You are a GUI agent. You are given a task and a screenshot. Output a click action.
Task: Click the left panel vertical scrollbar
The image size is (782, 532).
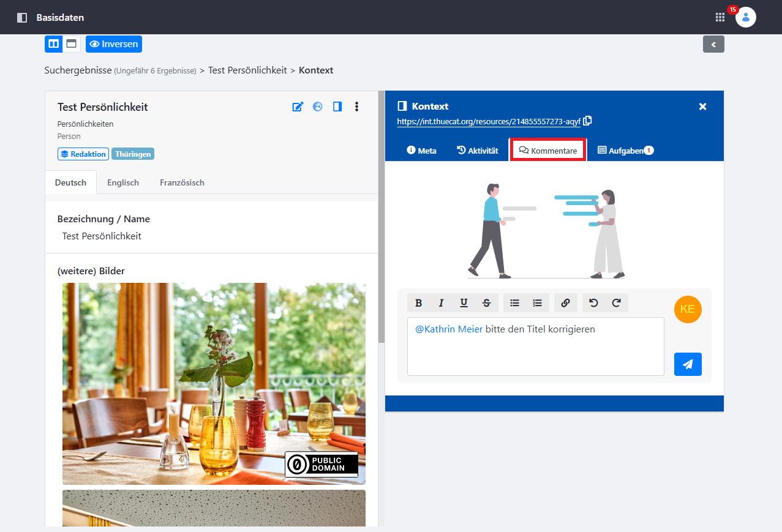click(x=382, y=217)
